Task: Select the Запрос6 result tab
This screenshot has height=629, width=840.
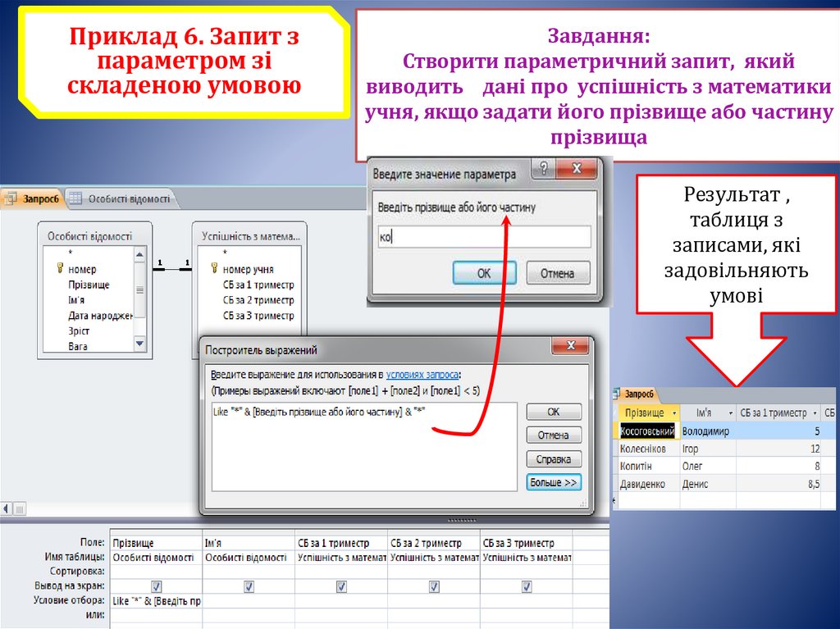Action: (634, 394)
